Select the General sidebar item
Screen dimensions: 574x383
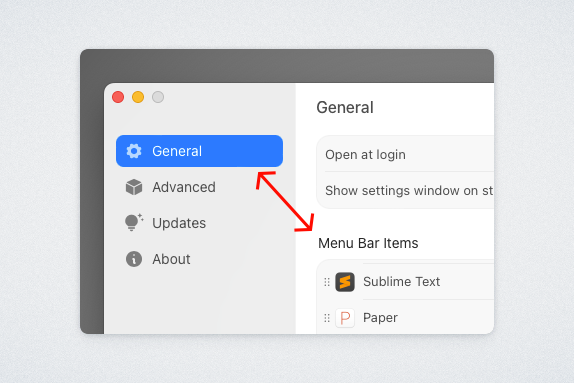point(199,151)
